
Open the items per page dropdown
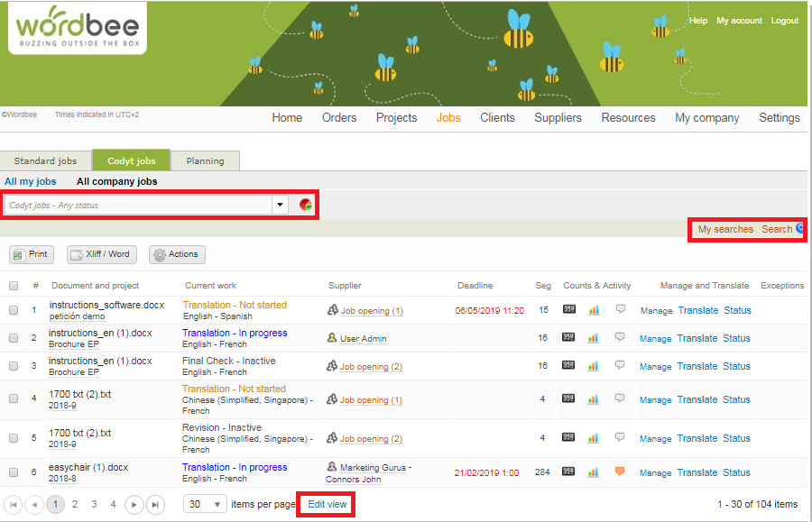(x=207, y=505)
